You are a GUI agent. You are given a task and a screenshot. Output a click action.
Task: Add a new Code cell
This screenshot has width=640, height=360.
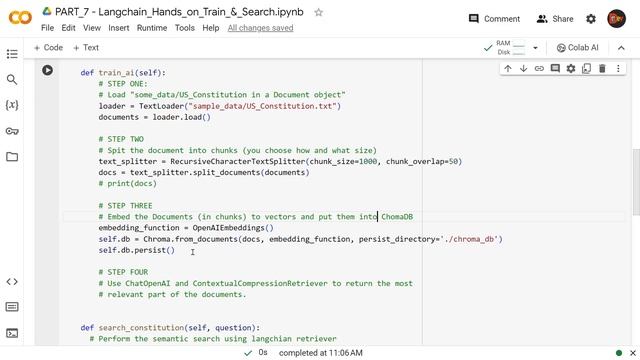pos(49,48)
